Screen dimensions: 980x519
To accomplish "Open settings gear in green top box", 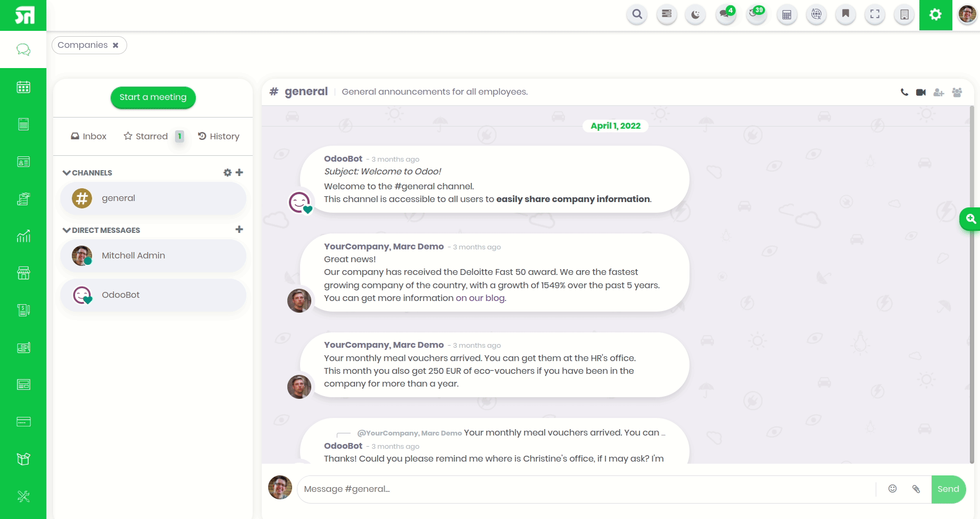I will tap(935, 15).
